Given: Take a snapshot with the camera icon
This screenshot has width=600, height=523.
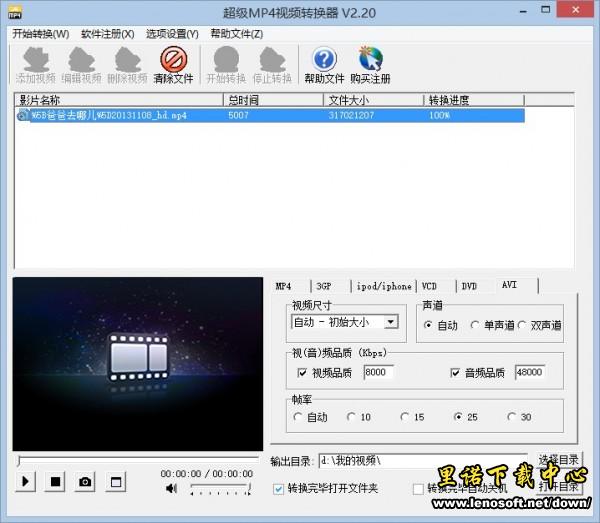Looking at the screenshot, I should pos(85,481).
